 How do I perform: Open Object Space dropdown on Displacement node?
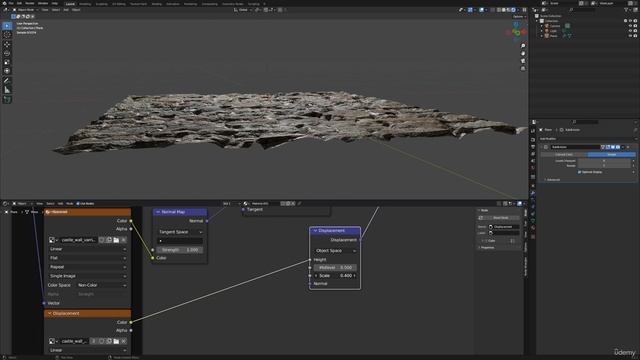pyautogui.click(x=335, y=251)
